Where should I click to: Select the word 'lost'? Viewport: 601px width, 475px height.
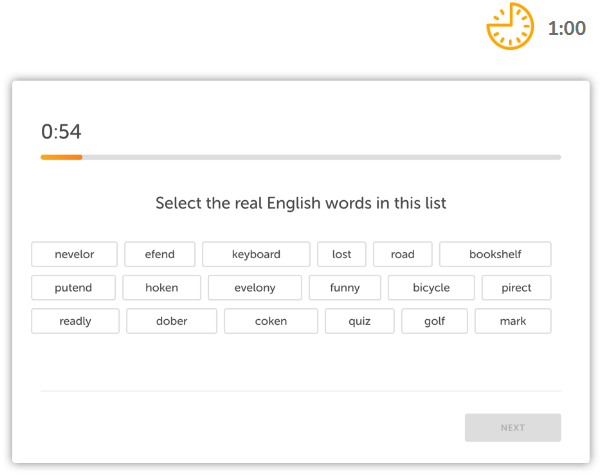point(341,254)
